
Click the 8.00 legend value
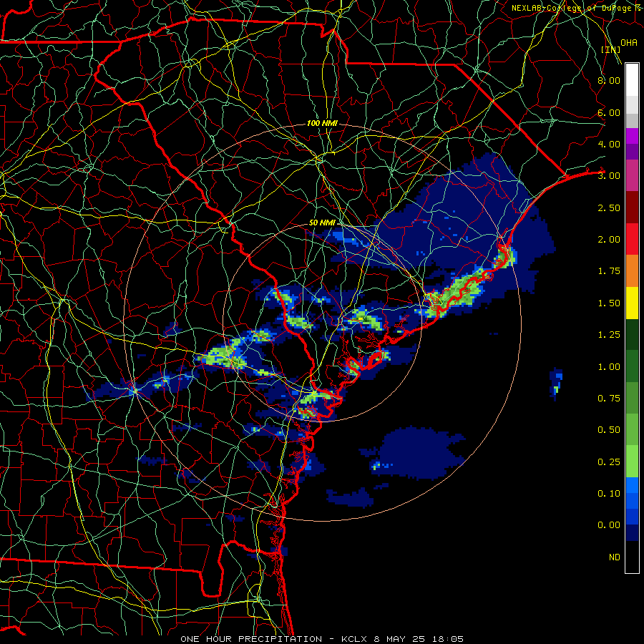(x=609, y=80)
